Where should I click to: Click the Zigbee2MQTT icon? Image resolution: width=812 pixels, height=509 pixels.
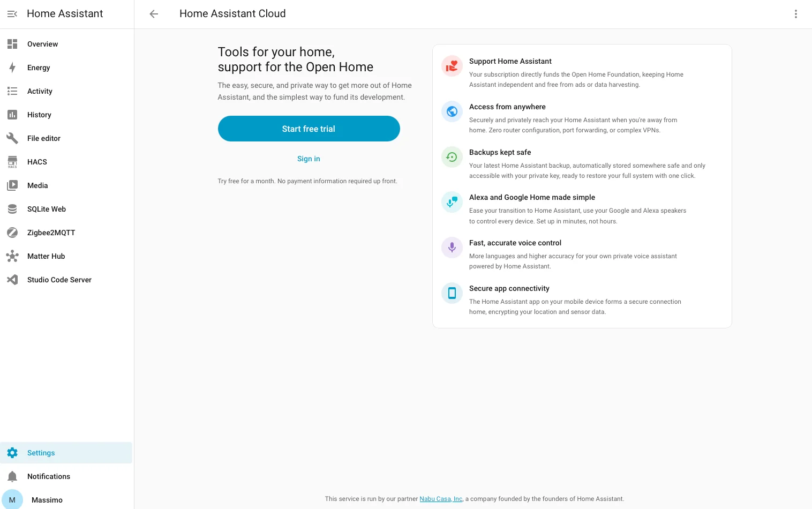click(x=12, y=233)
